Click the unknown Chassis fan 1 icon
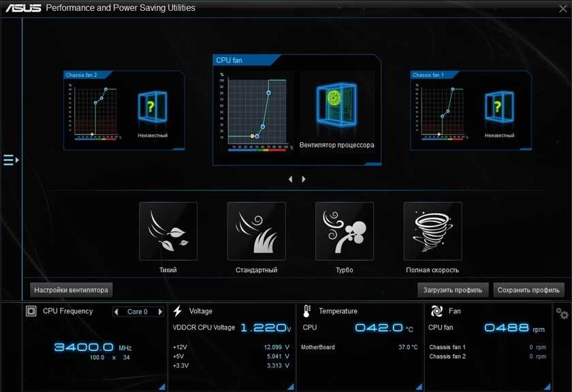The image size is (572, 392). pyautogui.click(x=498, y=108)
